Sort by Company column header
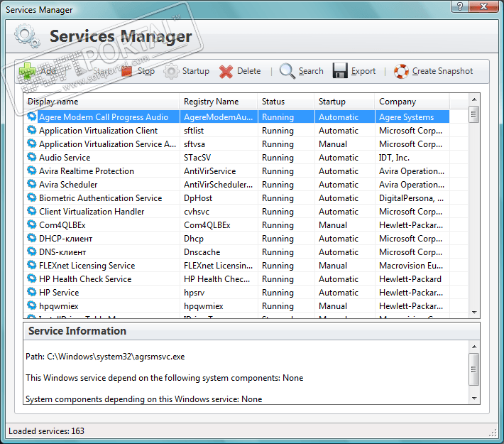 pyautogui.click(x=412, y=102)
